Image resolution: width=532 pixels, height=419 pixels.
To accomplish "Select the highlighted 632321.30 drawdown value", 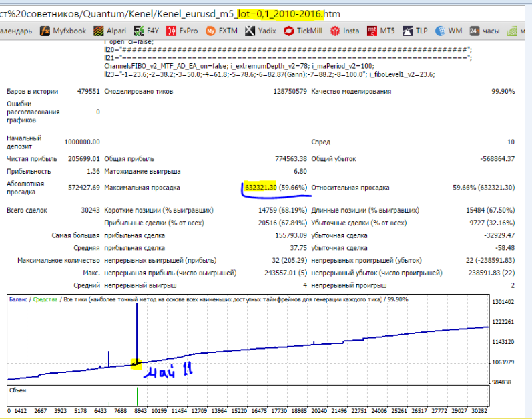I will (x=260, y=187).
